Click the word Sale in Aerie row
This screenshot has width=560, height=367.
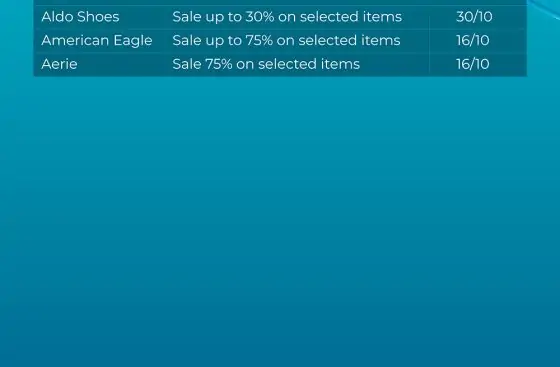point(187,64)
